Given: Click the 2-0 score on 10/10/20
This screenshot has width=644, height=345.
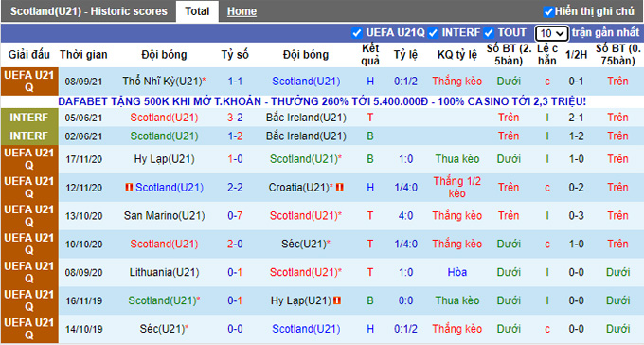Looking at the screenshot, I should tap(235, 245).
